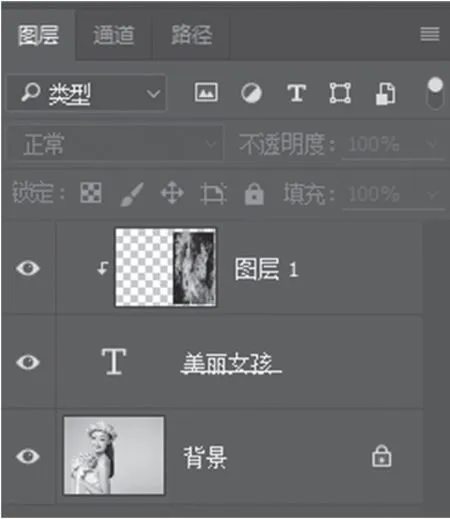Hide the 美丽女孩 text layer
This screenshot has width=450, height=519.
click(x=28, y=362)
